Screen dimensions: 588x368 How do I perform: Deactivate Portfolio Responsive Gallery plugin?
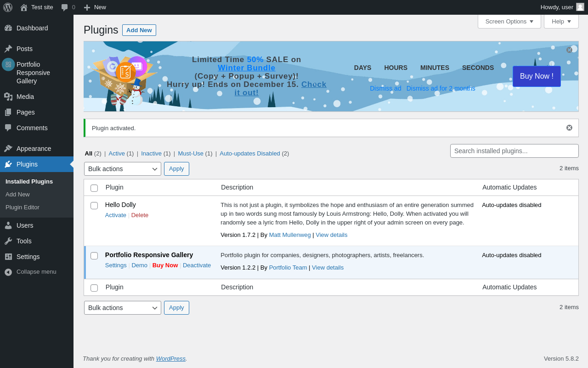[197, 265]
